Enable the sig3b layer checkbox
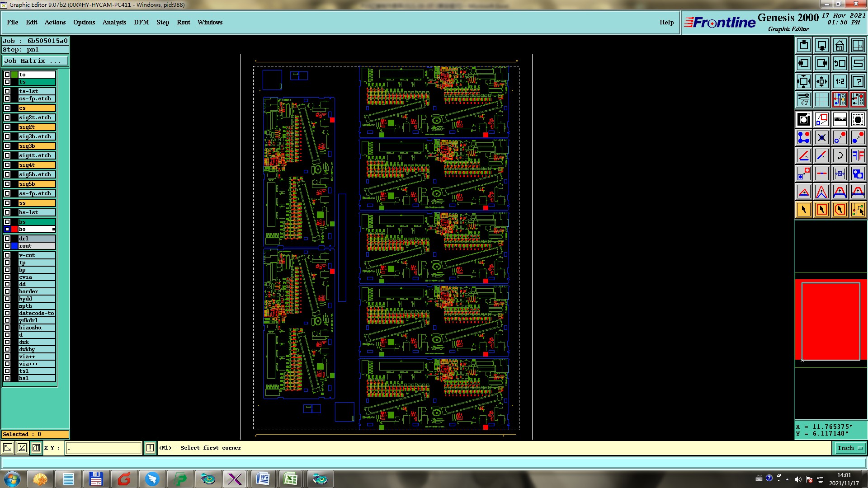This screenshot has width=868, height=488. 7,146
